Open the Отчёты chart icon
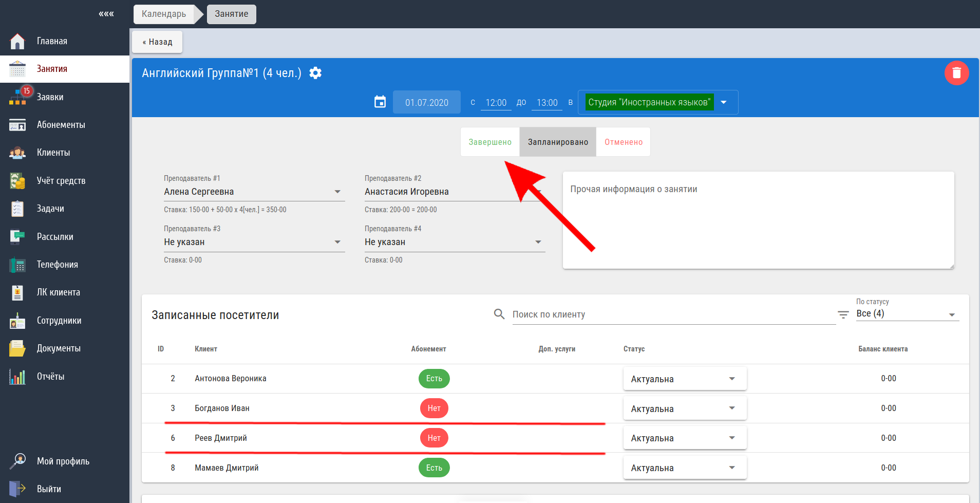Screen dimensions: 980x503 pos(17,377)
